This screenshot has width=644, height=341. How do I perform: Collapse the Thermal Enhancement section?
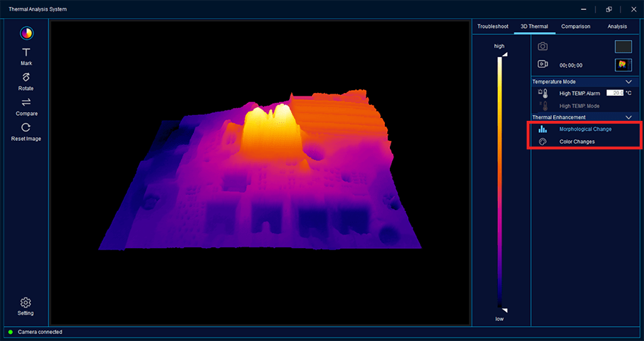(x=628, y=117)
